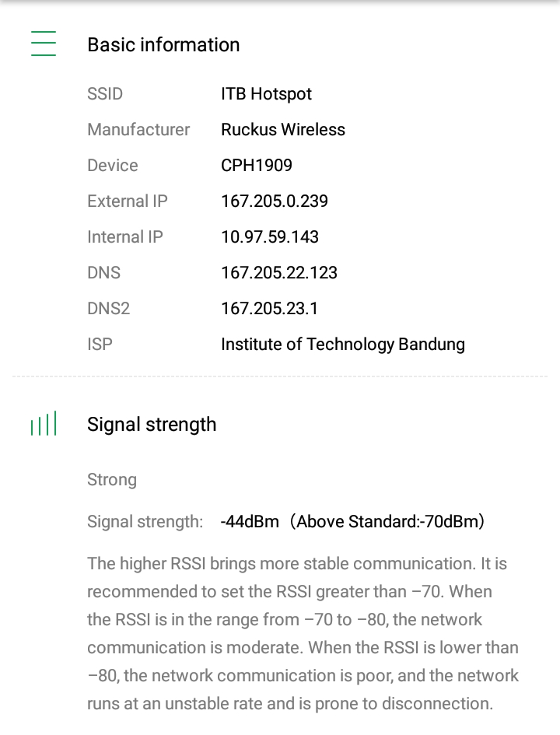Tap the External IP label

128,201
